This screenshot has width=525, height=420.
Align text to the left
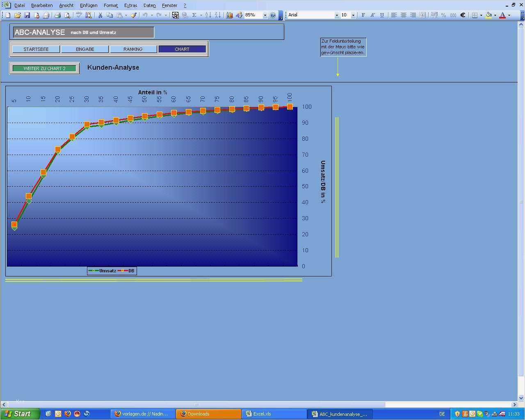tap(394, 15)
